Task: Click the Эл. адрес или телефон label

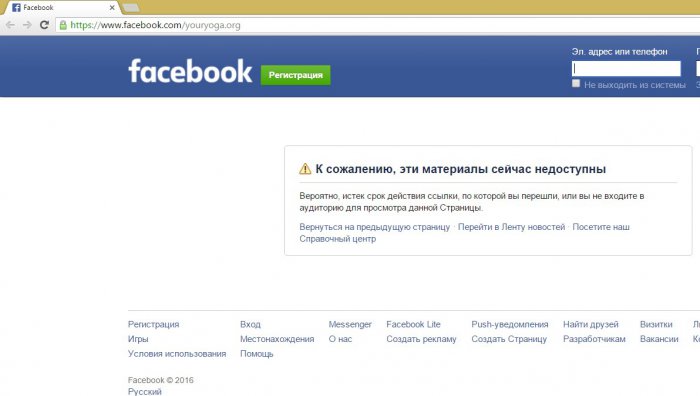Action: [x=619, y=52]
